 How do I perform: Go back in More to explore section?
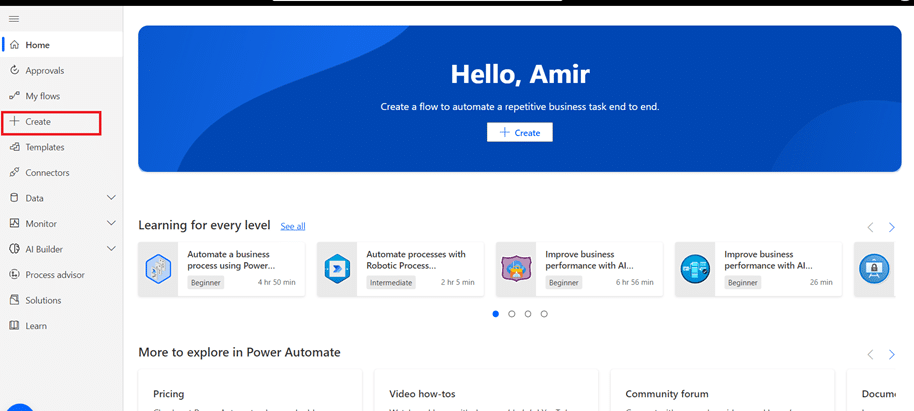pyautogui.click(x=870, y=354)
